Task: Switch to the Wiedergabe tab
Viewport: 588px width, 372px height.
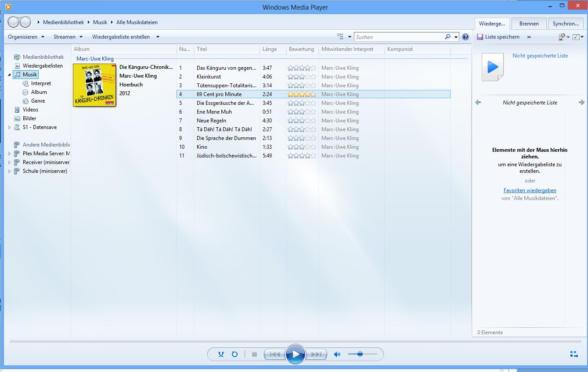Action: click(492, 24)
